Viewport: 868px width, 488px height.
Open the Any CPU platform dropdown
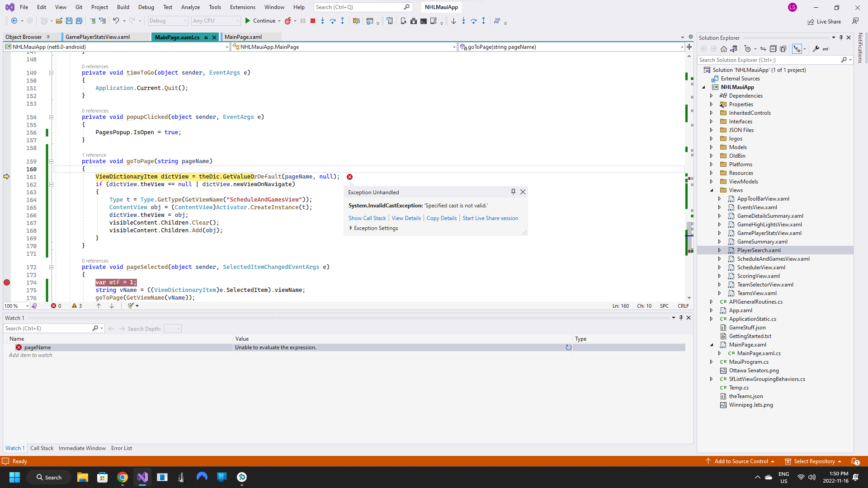[216, 21]
